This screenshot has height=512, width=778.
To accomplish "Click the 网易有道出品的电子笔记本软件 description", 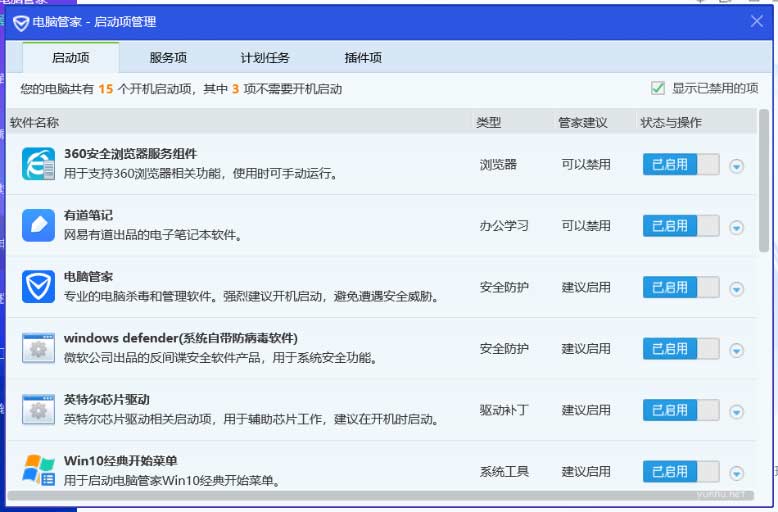I will [x=153, y=235].
